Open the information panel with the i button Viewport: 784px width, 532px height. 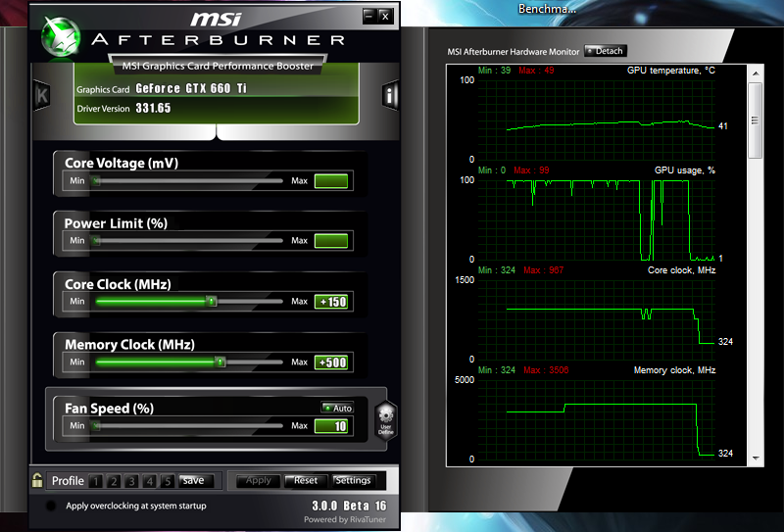coord(389,94)
